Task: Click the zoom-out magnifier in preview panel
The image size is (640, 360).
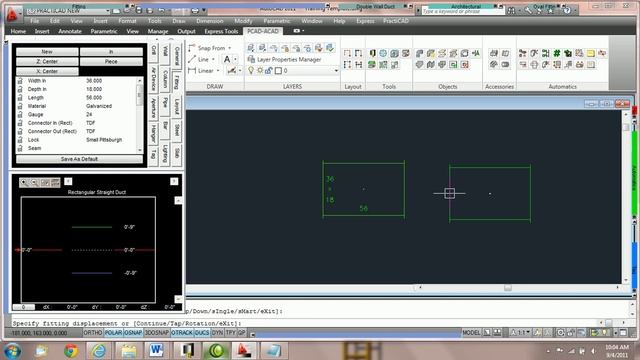Action: pyautogui.click(x=34, y=182)
